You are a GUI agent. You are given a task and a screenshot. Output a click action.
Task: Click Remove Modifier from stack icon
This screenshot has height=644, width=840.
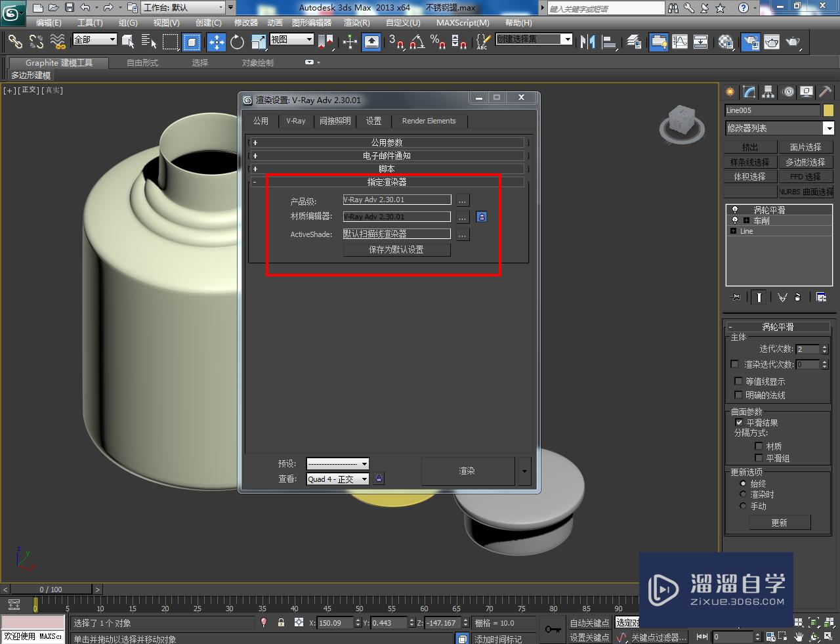(x=798, y=297)
